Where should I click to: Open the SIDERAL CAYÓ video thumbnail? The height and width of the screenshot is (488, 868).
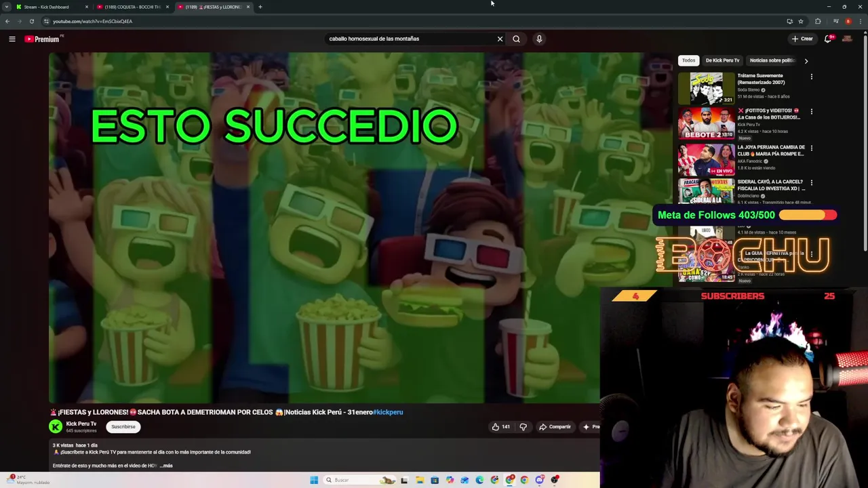[x=706, y=191]
